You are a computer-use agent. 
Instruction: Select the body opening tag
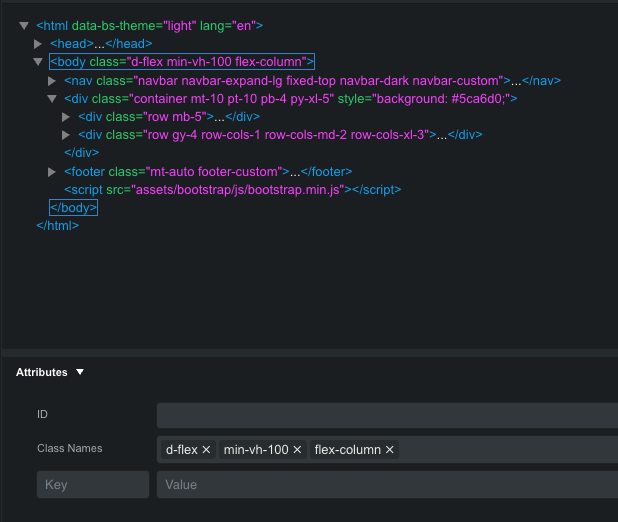point(182,62)
